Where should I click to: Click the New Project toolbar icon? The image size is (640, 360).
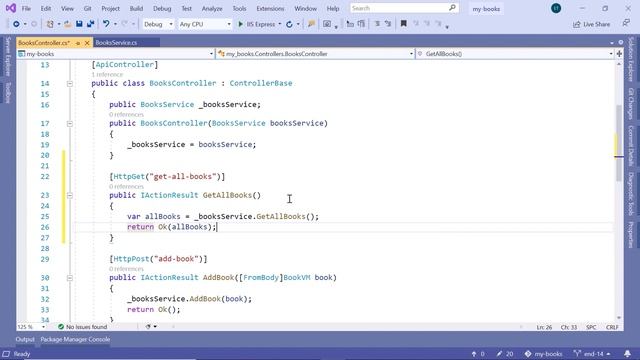50,24
